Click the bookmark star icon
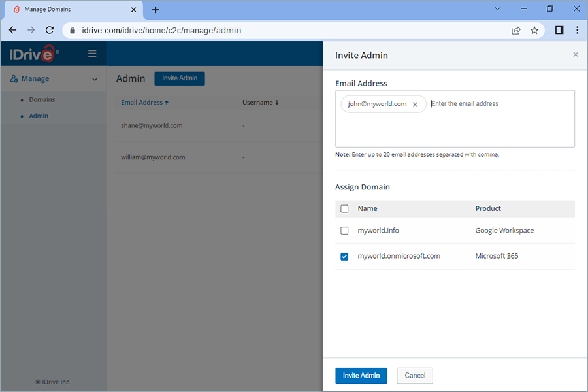 pos(534,30)
